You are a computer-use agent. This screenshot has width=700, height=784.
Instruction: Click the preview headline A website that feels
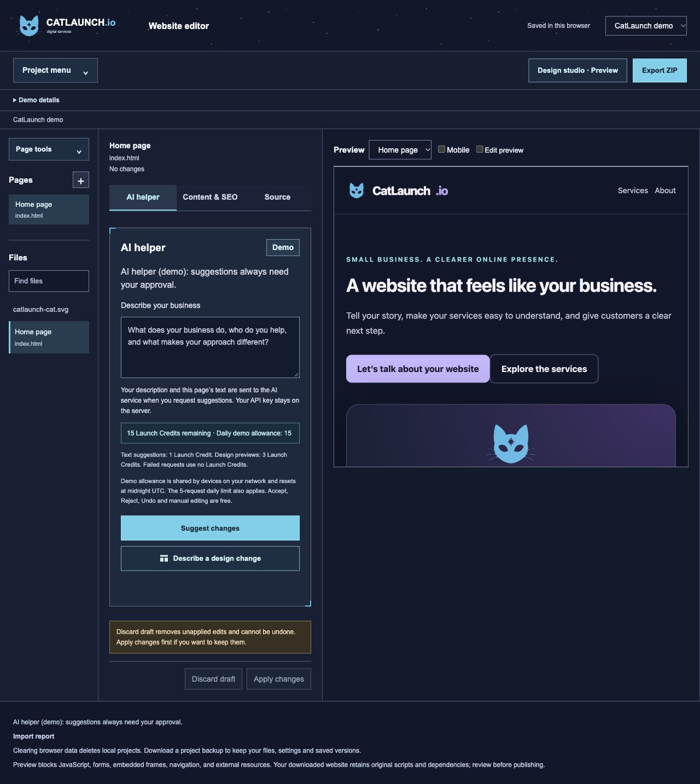[501, 286]
